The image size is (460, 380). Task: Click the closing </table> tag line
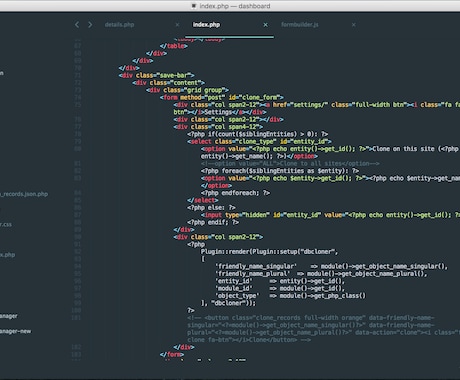tap(173, 46)
